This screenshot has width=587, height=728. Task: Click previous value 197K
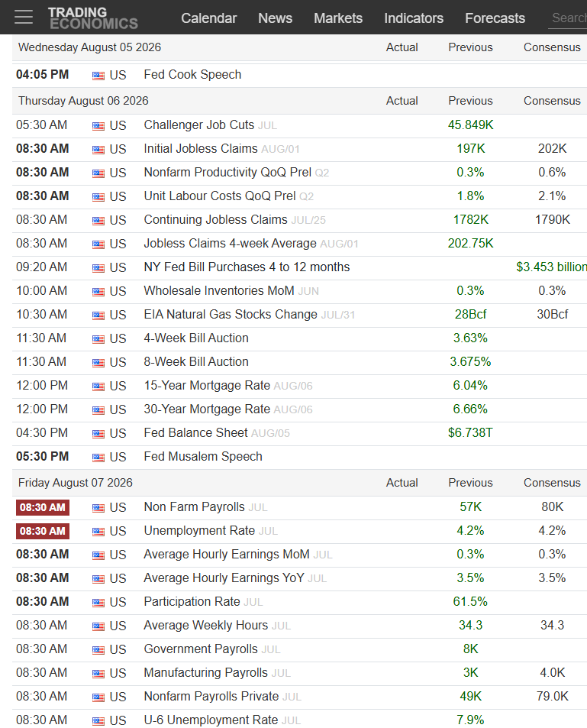click(x=470, y=148)
